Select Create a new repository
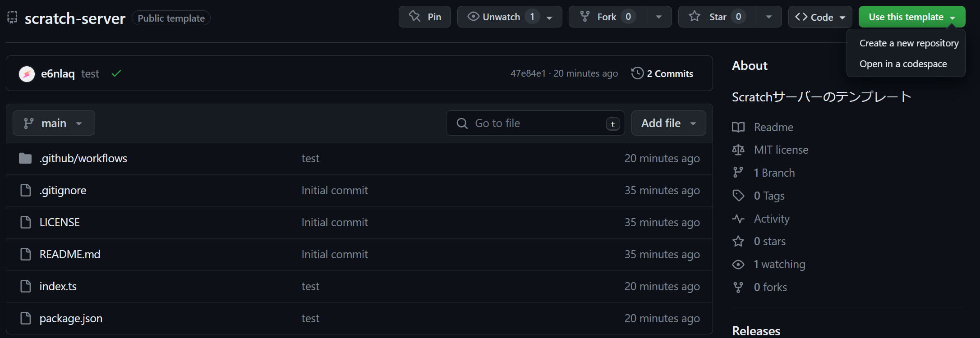Viewport: 980px width, 338px height. pyautogui.click(x=909, y=43)
